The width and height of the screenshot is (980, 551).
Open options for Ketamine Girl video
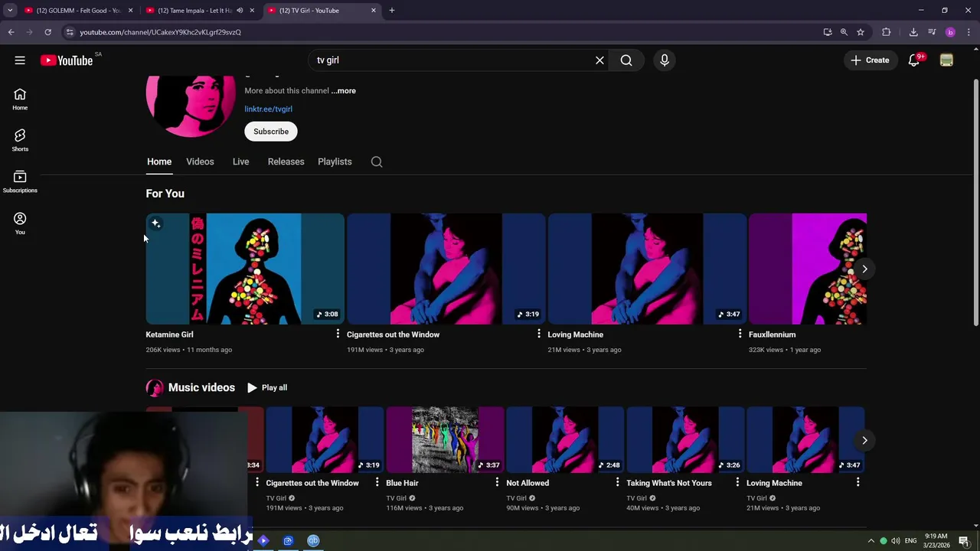(338, 334)
